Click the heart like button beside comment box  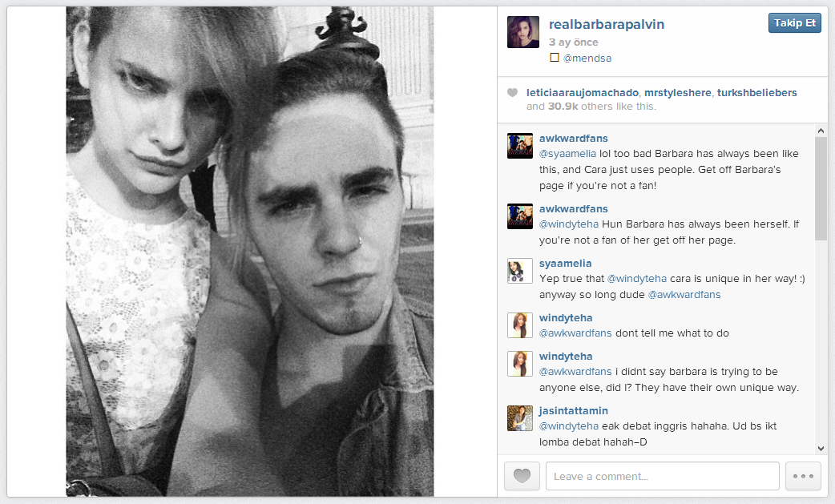click(522, 476)
